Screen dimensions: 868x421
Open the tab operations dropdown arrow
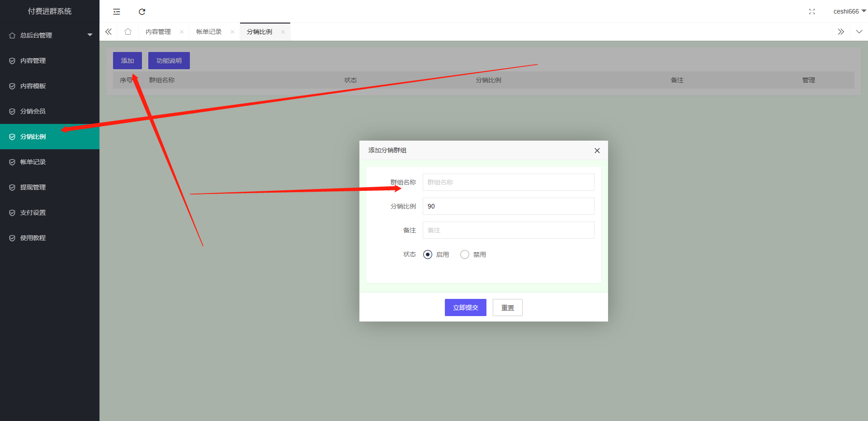click(x=859, y=32)
